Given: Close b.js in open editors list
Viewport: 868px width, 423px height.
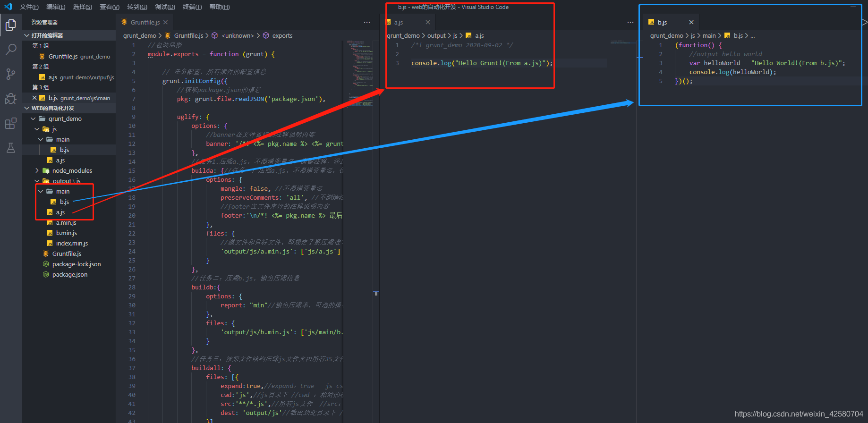Looking at the screenshot, I should [x=34, y=98].
